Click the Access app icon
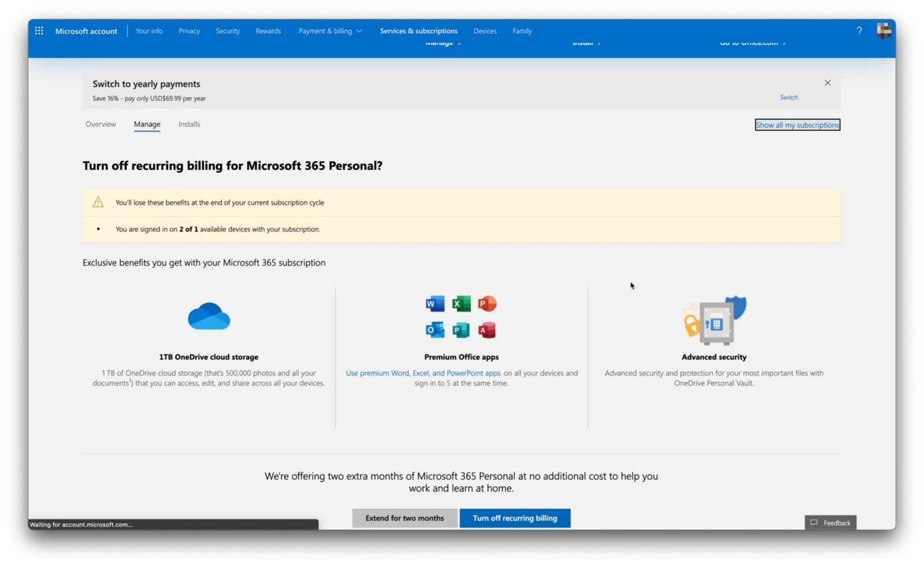This screenshot has width=924, height=567. (x=487, y=330)
